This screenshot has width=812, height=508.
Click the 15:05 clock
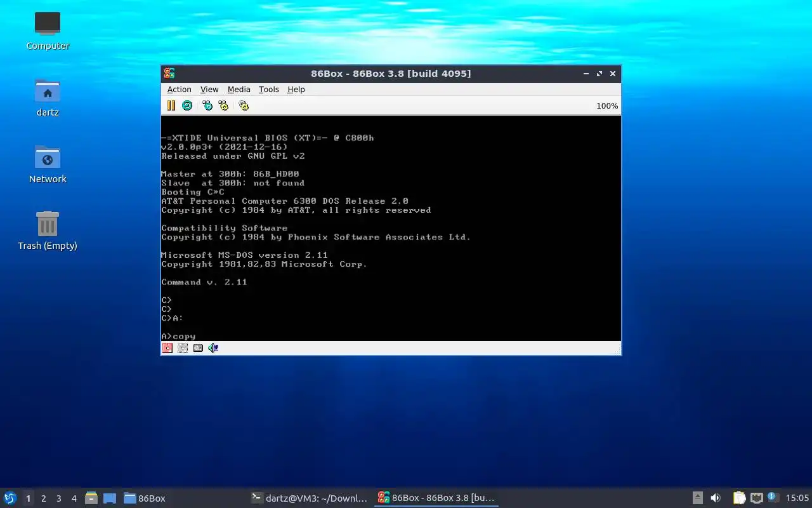[x=797, y=498]
